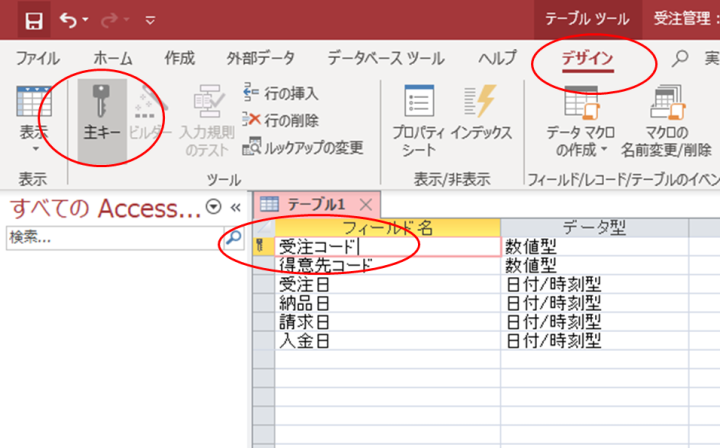This screenshot has height=448, width=720.
Task: Switch to the デザイン ribbon tab
Action: click(587, 57)
